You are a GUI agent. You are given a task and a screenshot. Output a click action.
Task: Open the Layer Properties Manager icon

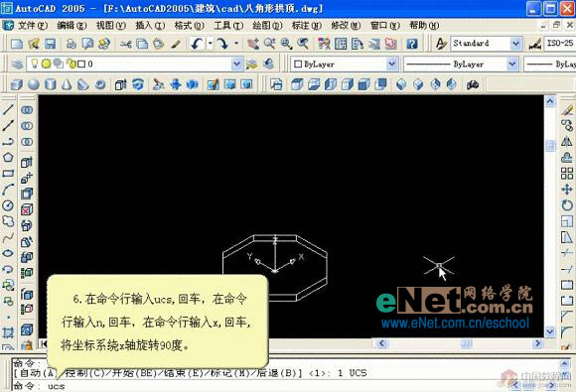(x=17, y=64)
